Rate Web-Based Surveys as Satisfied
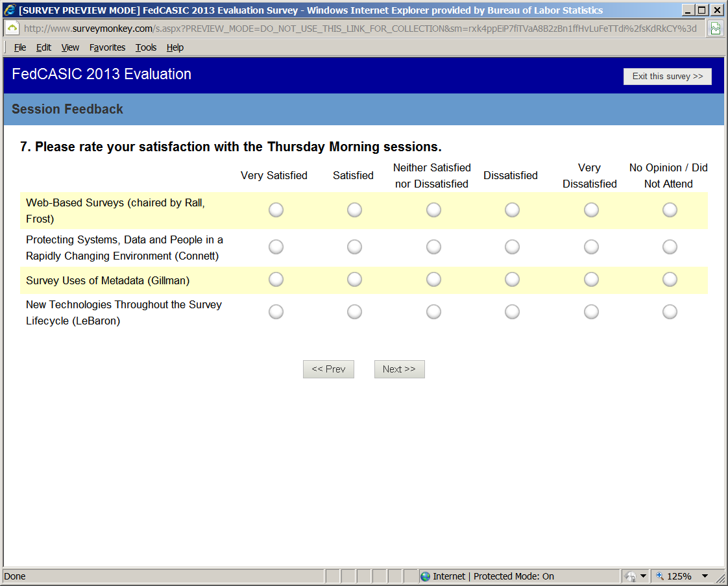 (354, 210)
